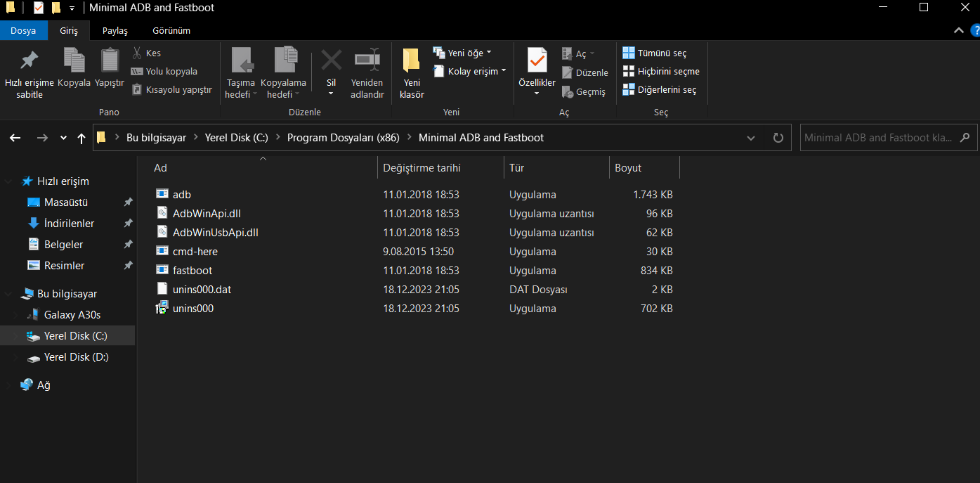Viewport: 980px width, 483px height.
Task: Open Yerel Disk (D:) in the sidebar
Action: (x=76, y=357)
